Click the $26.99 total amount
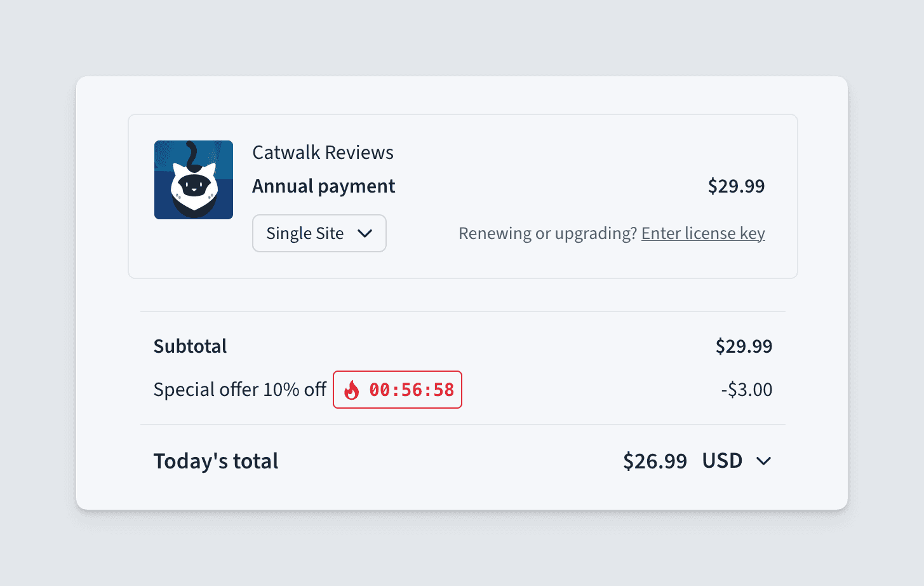This screenshot has height=586, width=924. pos(655,461)
